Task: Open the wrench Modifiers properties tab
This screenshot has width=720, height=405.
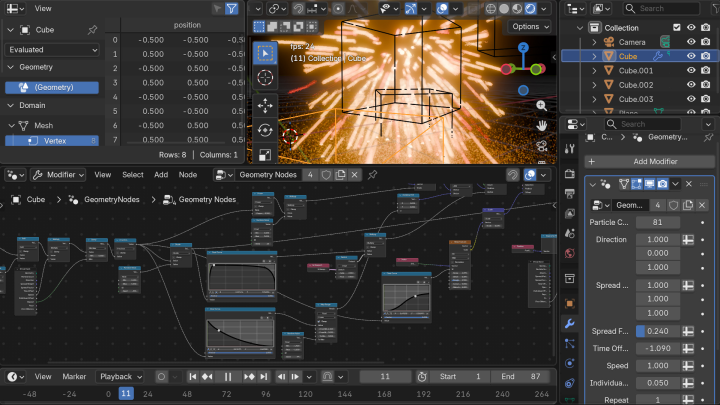Action: (569, 325)
